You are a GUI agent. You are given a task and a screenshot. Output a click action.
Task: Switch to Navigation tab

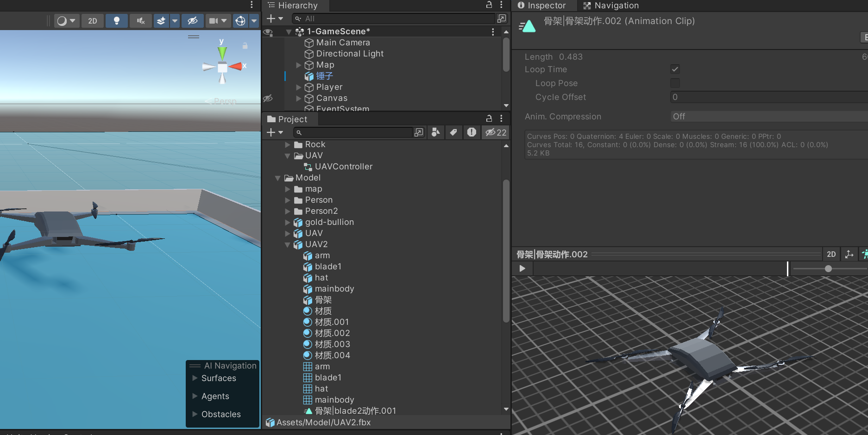(x=611, y=6)
